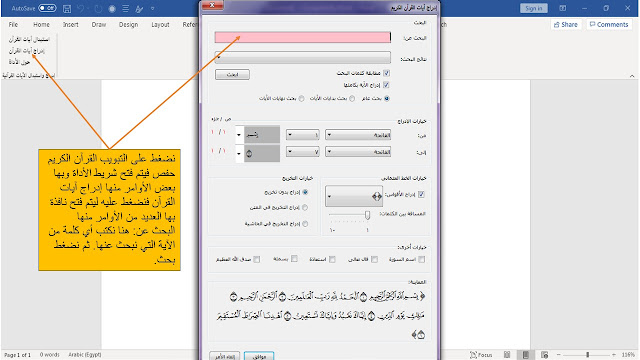Click the حول الأداة ribbon command
The height and width of the screenshot is (360, 640).
[x=20, y=62]
